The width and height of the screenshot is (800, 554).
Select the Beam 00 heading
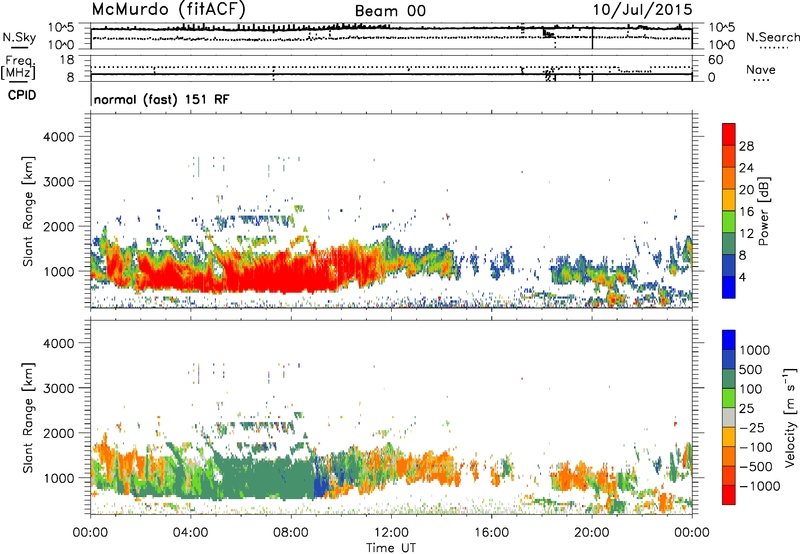point(390,11)
